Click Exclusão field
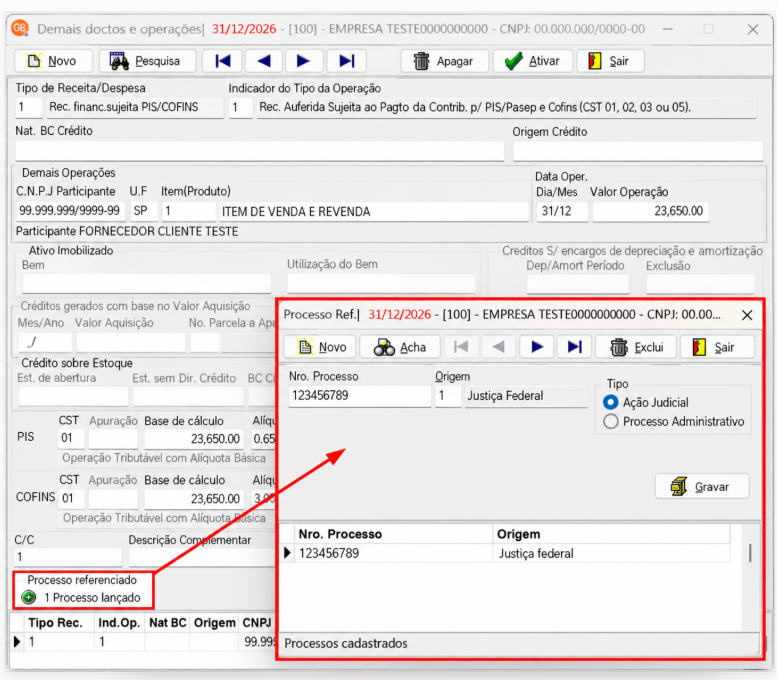The image size is (777, 680). point(700,284)
